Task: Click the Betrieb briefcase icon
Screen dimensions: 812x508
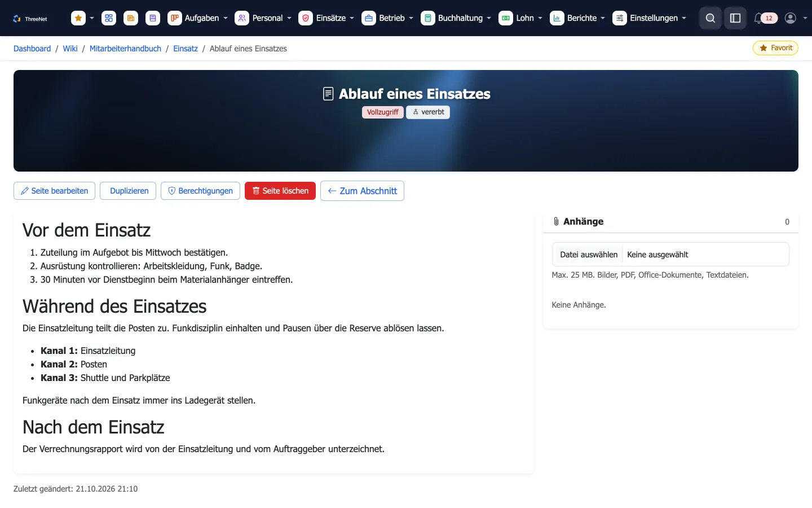Action: coord(369,18)
